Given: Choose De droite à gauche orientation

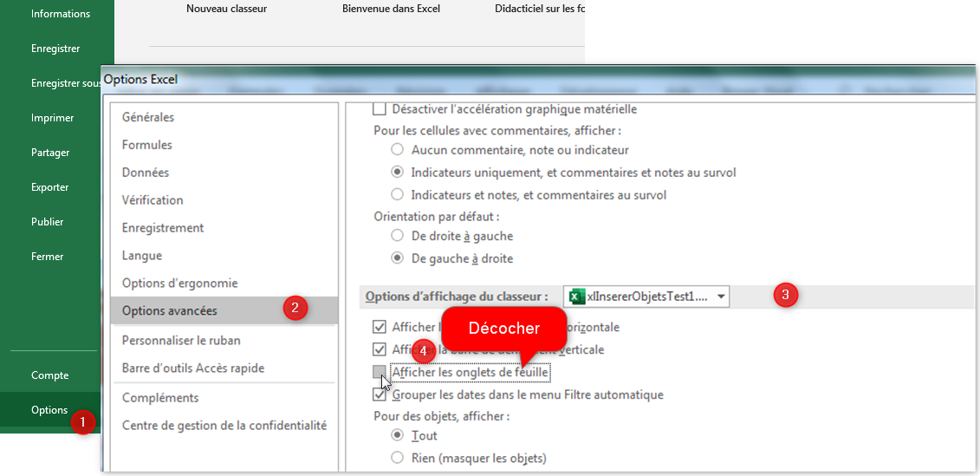Looking at the screenshot, I should tap(397, 236).
